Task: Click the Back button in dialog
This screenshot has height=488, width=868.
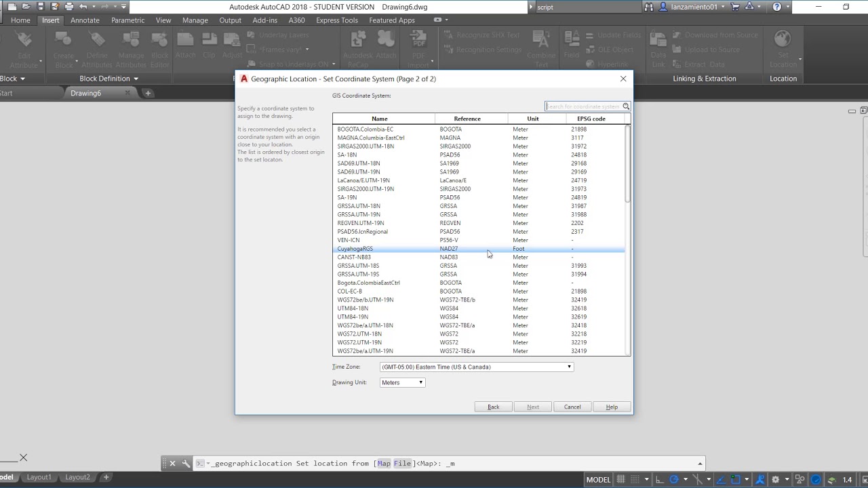Action: point(493,407)
